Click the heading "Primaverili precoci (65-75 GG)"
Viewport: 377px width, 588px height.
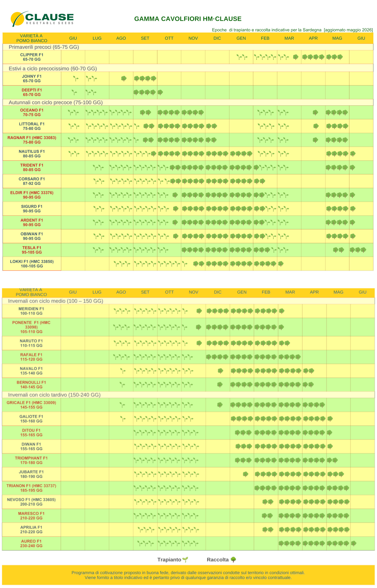point(44,47)
